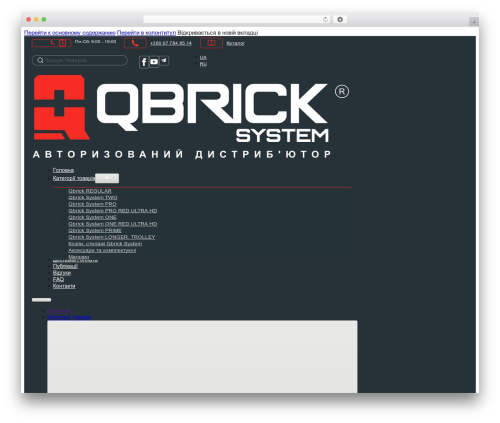Open Qbrick System ONE RED ULTRA HD
Viewport: 500px width, 423px height.
click(x=113, y=224)
